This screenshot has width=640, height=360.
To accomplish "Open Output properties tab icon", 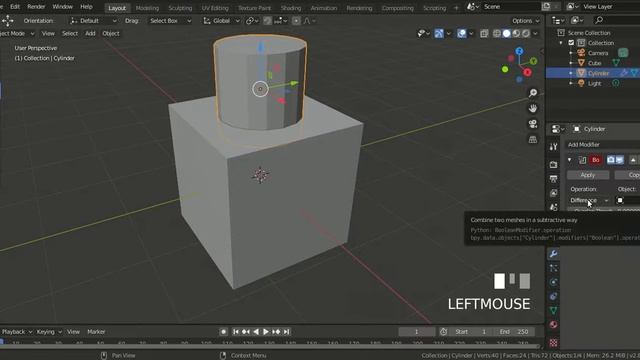I will click(553, 179).
